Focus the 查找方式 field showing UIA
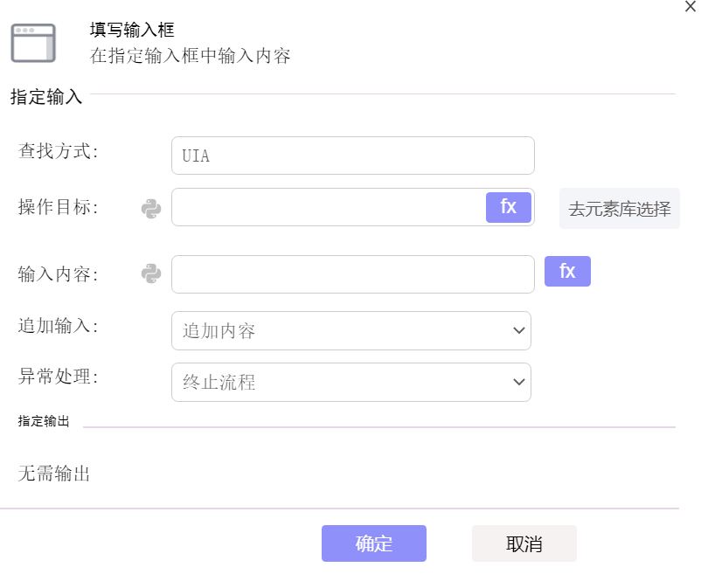The image size is (701, 588). pyautogui.click(x=353, y=156)
